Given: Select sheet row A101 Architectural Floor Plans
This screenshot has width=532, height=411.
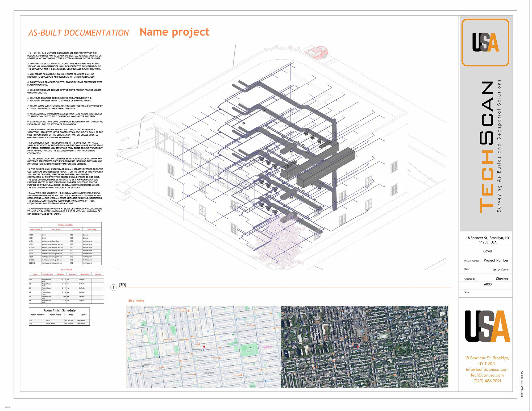Looking at the screenshot, I should tap(65, 241).
